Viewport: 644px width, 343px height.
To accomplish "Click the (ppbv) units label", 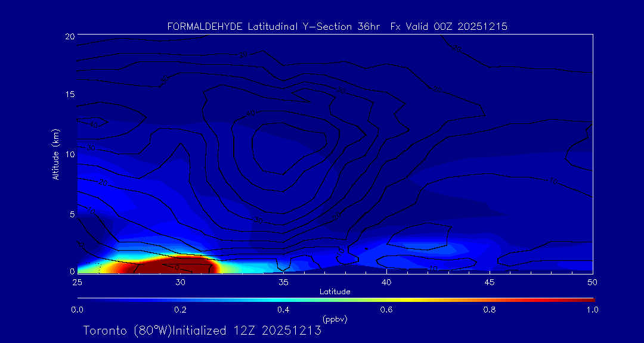I will click(x=335, y=319).
